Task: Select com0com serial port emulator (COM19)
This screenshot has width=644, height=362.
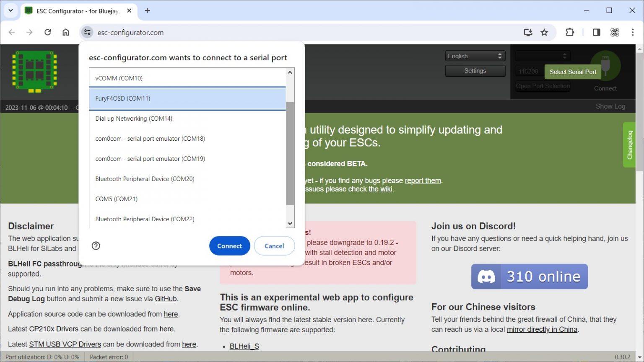Action: [x=187, y=159]
